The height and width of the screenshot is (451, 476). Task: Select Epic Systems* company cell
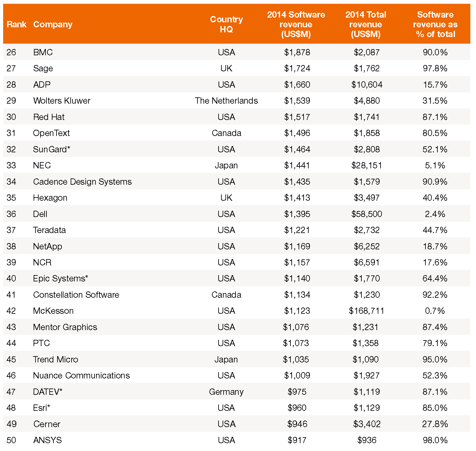point(61,279)
